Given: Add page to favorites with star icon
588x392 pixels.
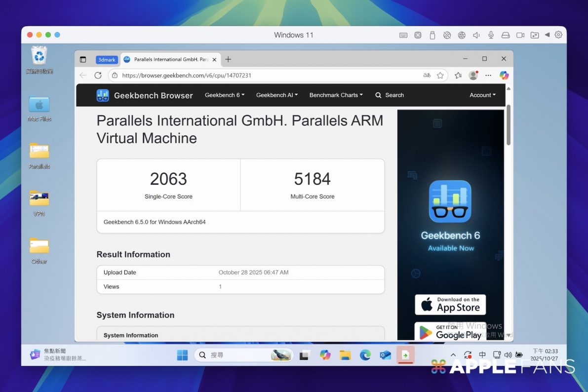Looking at the screenshot, I should (x=440, y=76).
